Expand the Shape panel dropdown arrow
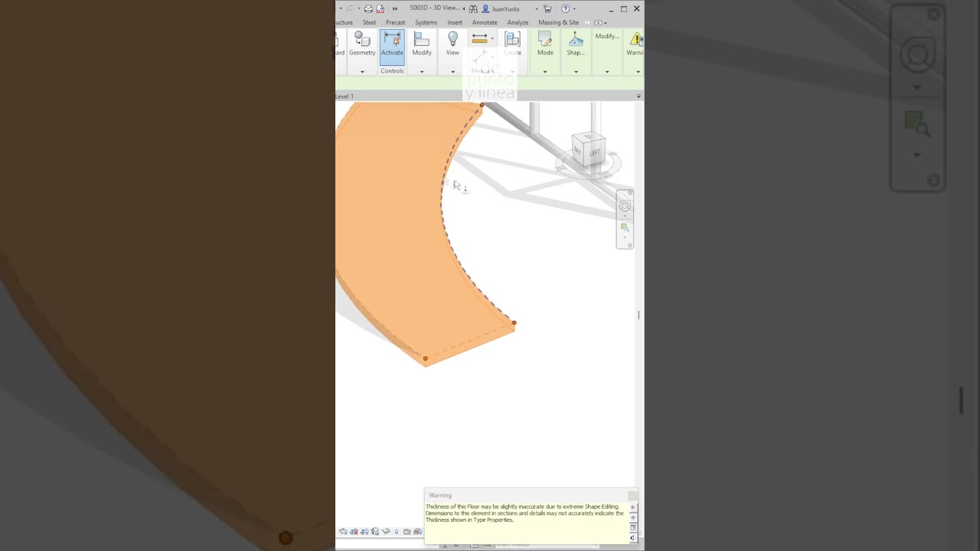The image size is (980, 551). pyautogui.click(x=576, y=72)
